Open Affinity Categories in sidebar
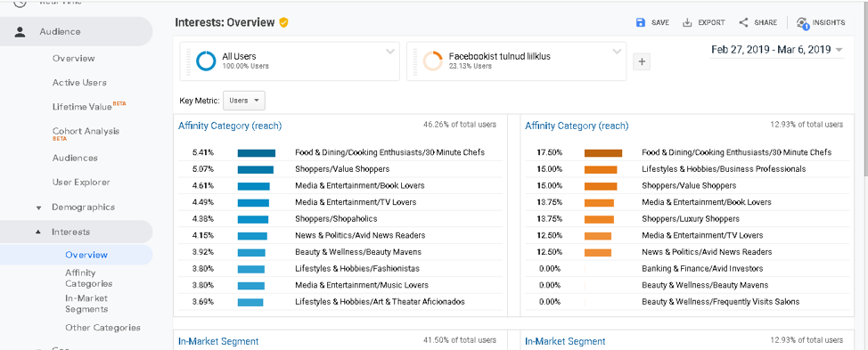This screenshot has height=350, width=868. 88,278
